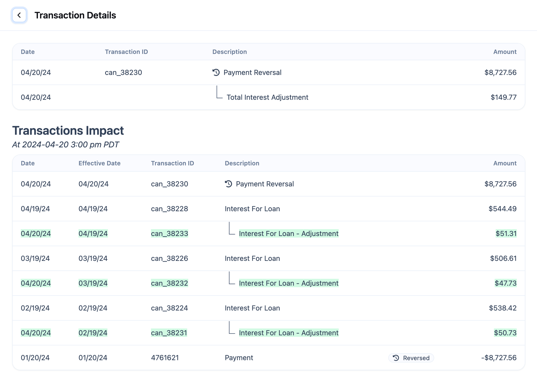Select the $538.42 amount
The image size is (537, 392).
(x=503, y=308)
